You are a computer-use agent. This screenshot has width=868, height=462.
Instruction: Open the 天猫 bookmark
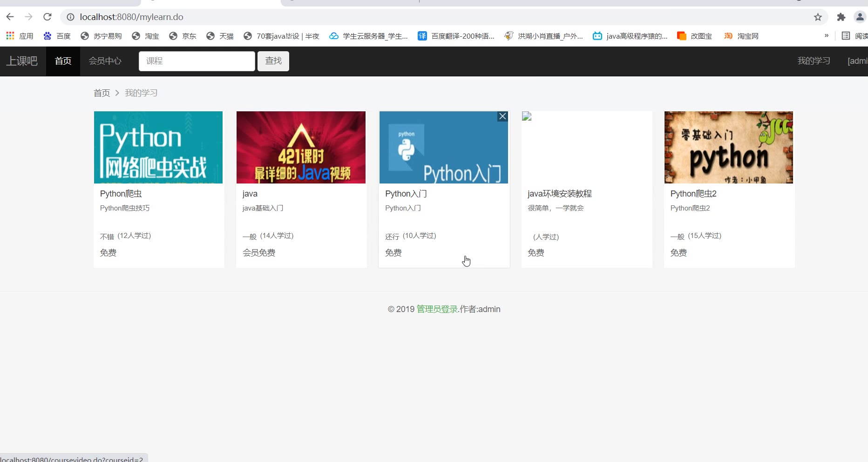pos(220,36)
